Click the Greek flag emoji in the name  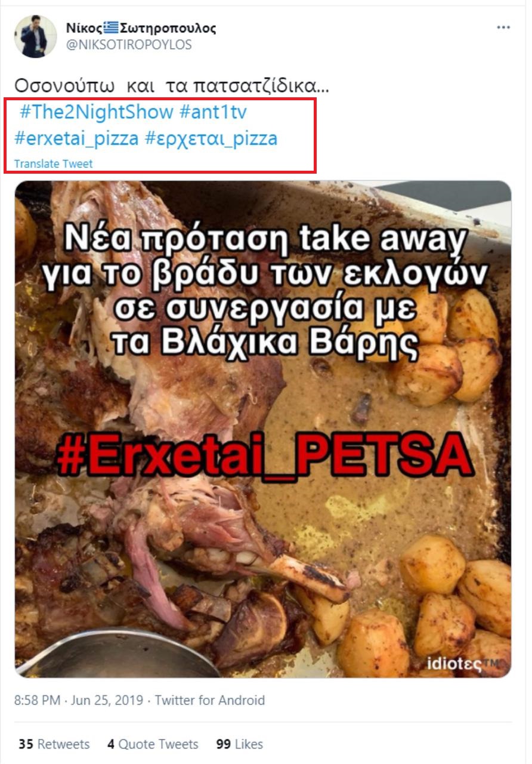pos(111,27)
